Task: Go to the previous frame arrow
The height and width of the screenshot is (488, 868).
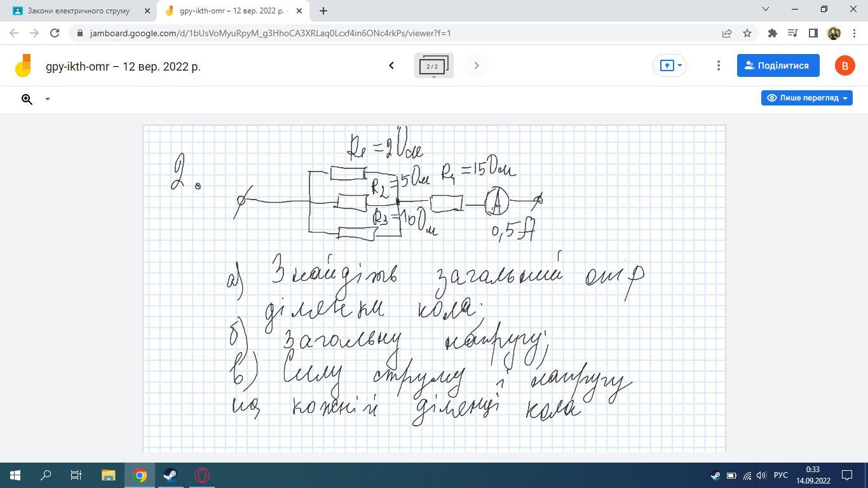Action: (391, 65)
